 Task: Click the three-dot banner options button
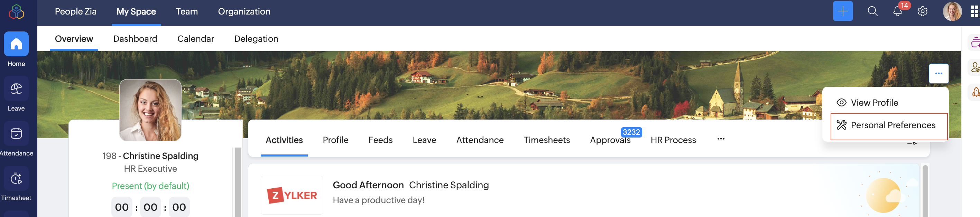938,73
